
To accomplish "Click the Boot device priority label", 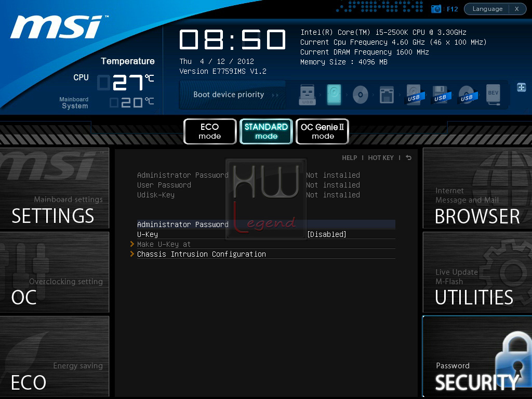I will coord(229,95).
